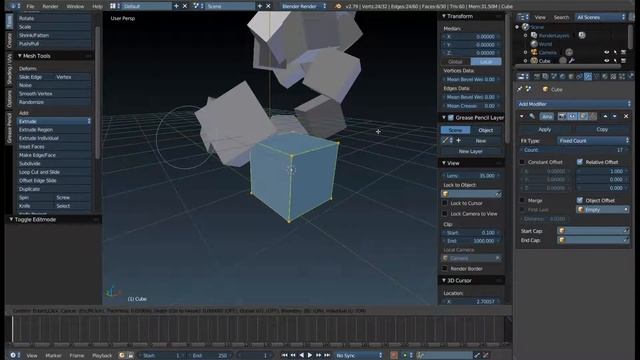The image size is (640, 360).
Task: Switch to the Object properties tab
Action: coord(571,76)
